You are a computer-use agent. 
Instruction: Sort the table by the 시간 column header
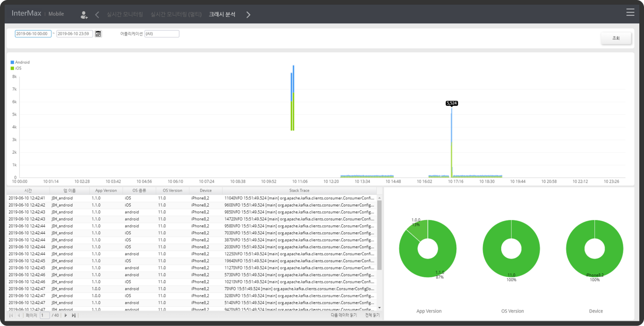(28, 191)
